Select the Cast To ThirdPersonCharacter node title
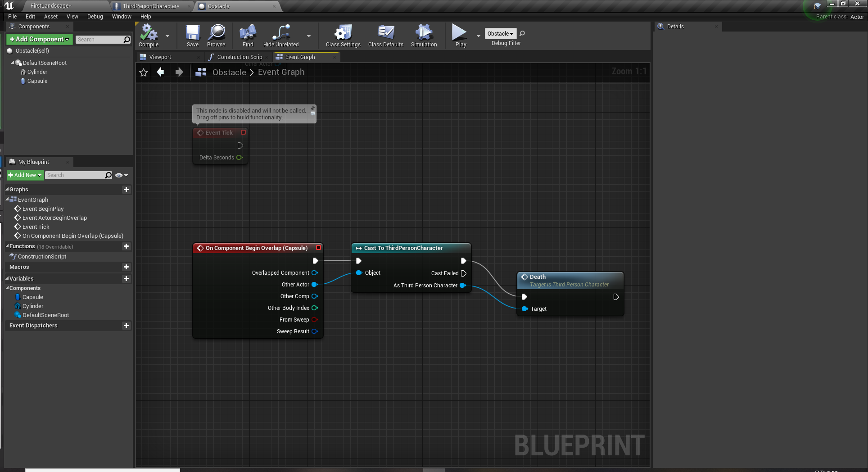This screenshot has height=472, width=868. pos(403,248)
